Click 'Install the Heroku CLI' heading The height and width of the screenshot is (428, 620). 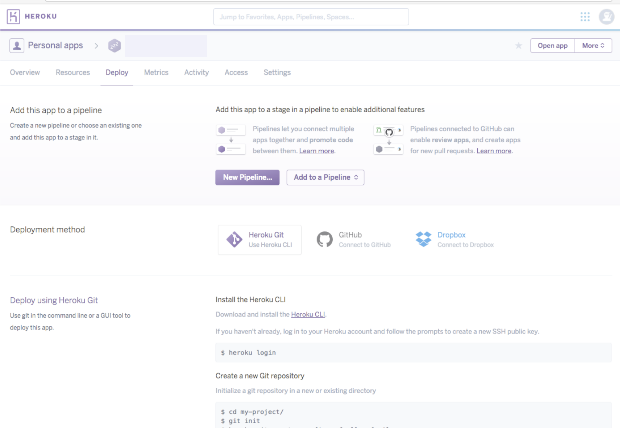pyautogui.click(x=250, y=299)
